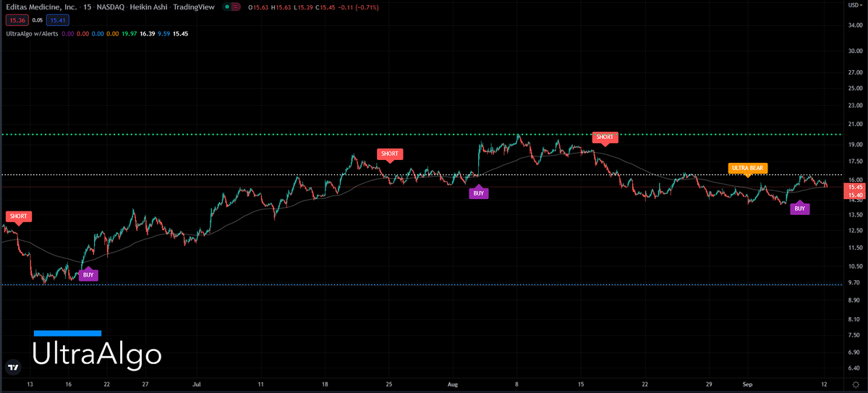Click the blue 9.59 indicator value

tap(163, 33)
